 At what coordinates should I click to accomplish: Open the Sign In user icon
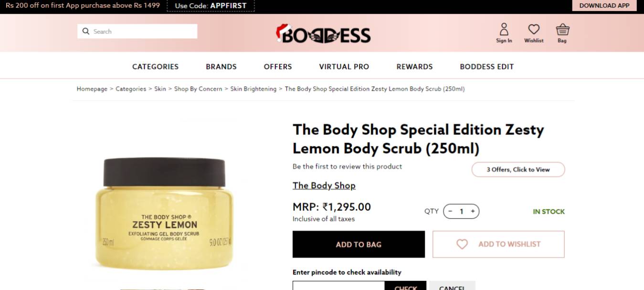tap(504, 30)
